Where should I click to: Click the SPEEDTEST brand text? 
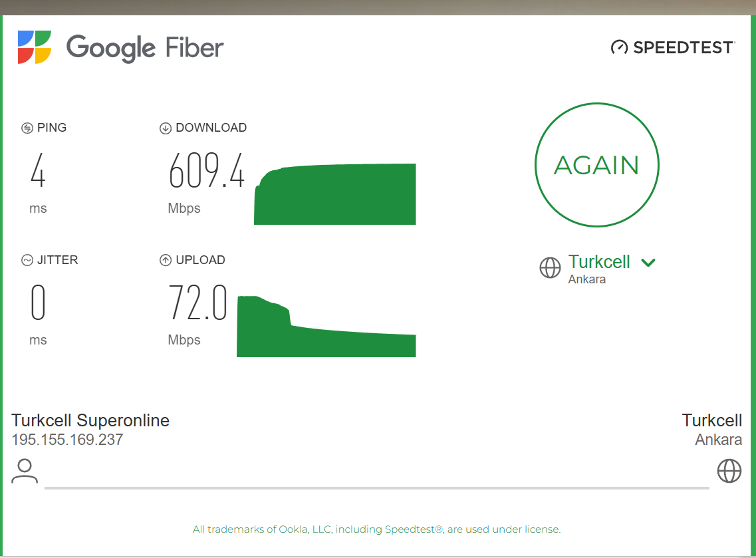684,47
